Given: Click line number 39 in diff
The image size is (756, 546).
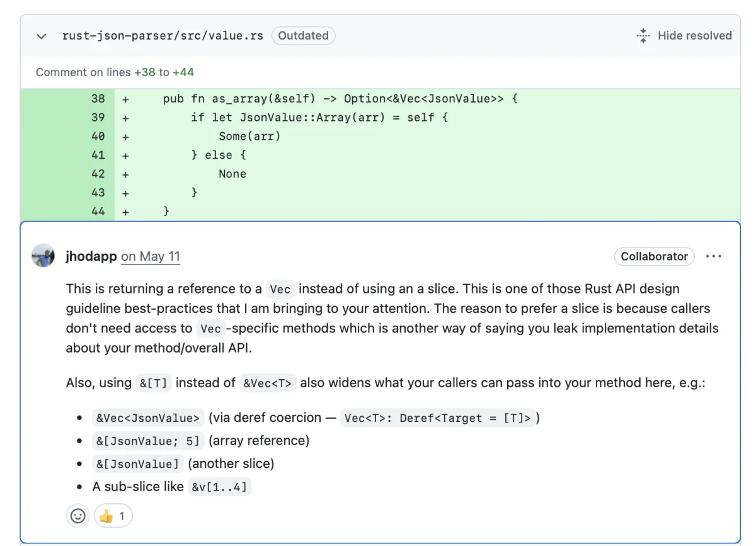Looking at the screenshot, I should point(98,118).
